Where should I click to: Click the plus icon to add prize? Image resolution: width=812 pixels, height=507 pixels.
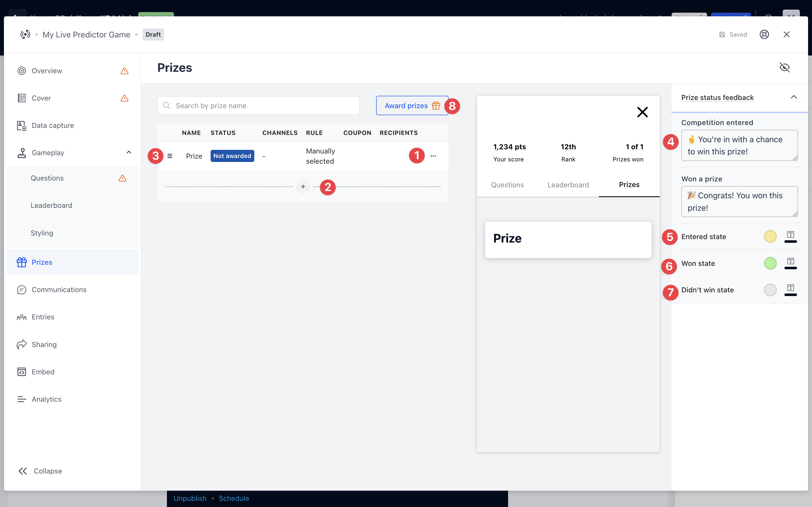point(303,187)
